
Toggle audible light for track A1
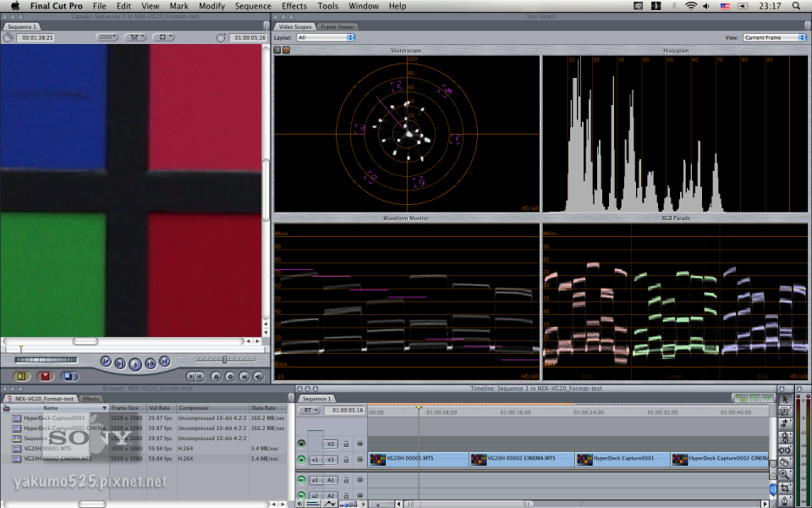pos(301,479)
